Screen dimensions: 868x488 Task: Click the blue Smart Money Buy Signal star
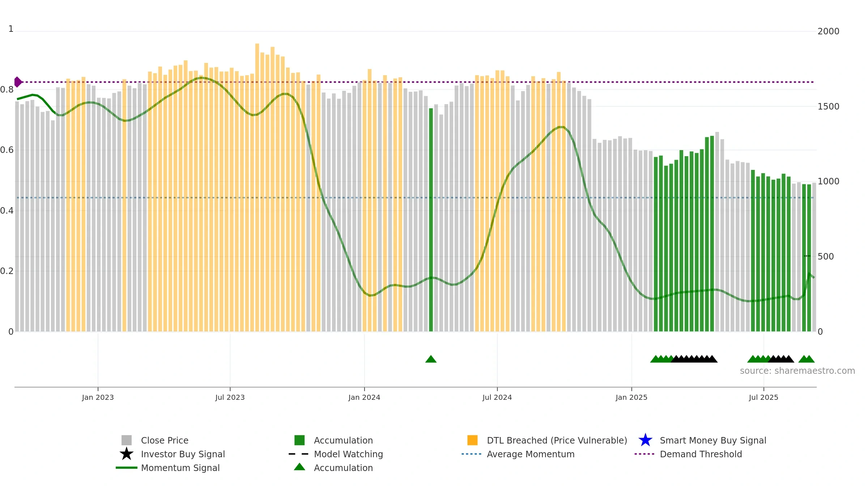pyautogui.click(x=645, y=440)
